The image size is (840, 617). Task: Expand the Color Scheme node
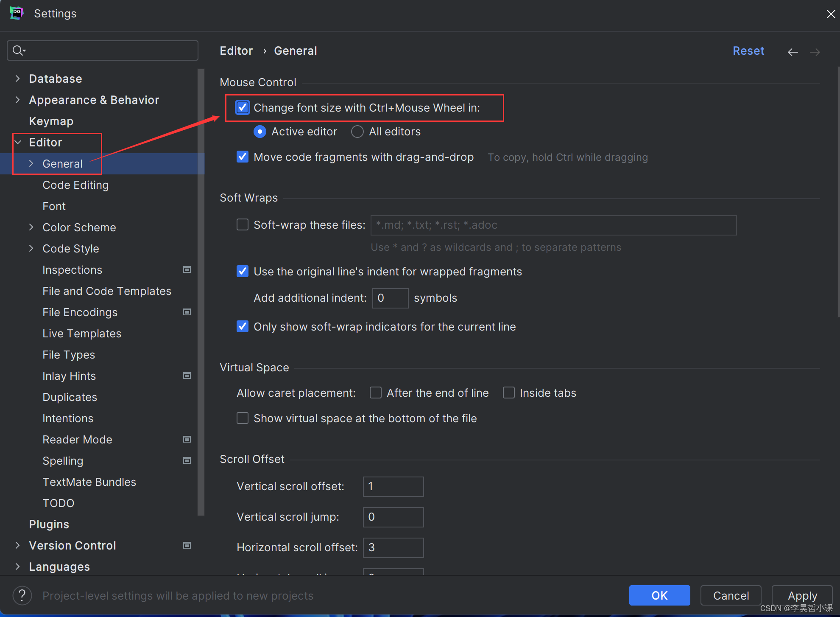pyautogui.click(x=31, y=227)
